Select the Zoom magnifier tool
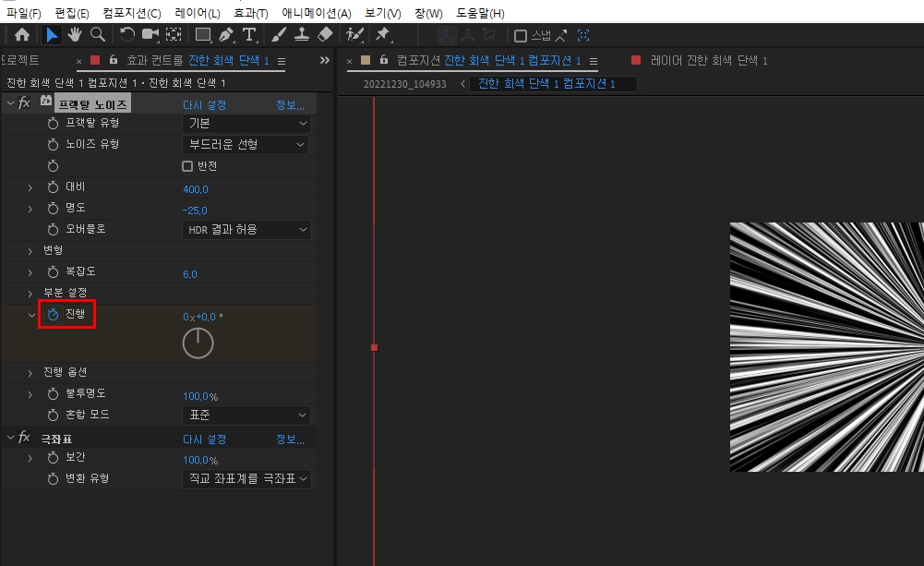Screen dimensions: 924x566 [x=98, y=35]
